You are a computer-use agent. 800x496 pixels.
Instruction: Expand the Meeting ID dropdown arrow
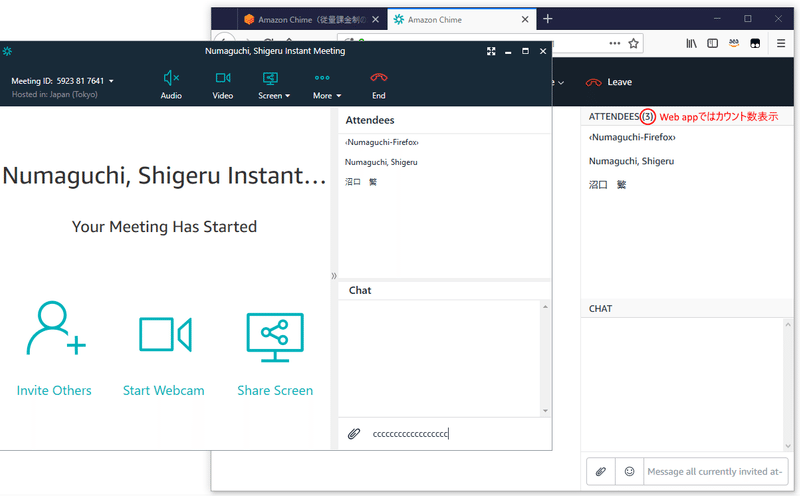pyautogui.click(x=111, y=81)
